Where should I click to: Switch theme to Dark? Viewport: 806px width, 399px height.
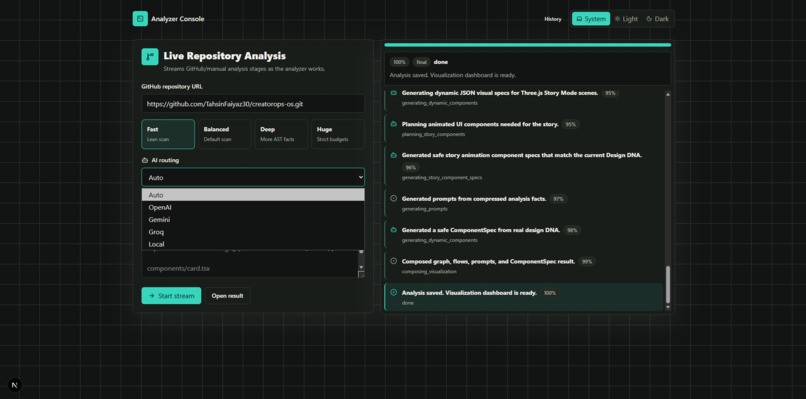(657, 19)
